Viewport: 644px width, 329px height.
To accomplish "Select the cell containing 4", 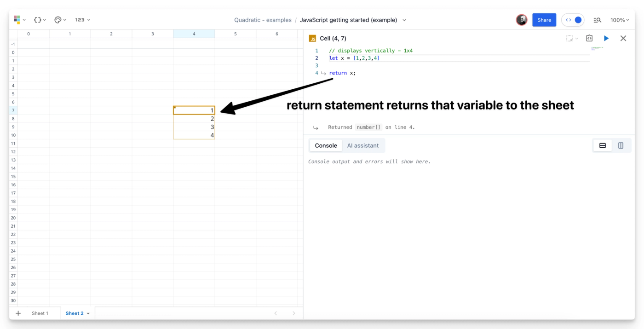I will tap(194, 135).
